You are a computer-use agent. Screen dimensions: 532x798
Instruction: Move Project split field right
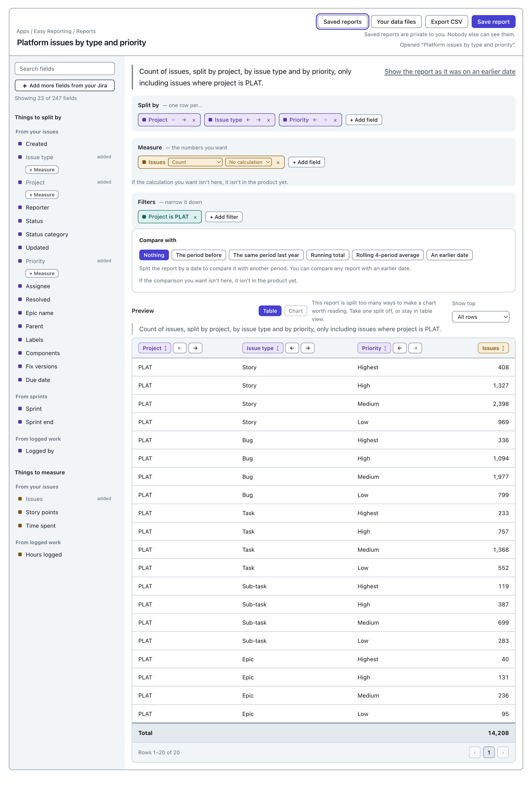coord(184,120)
